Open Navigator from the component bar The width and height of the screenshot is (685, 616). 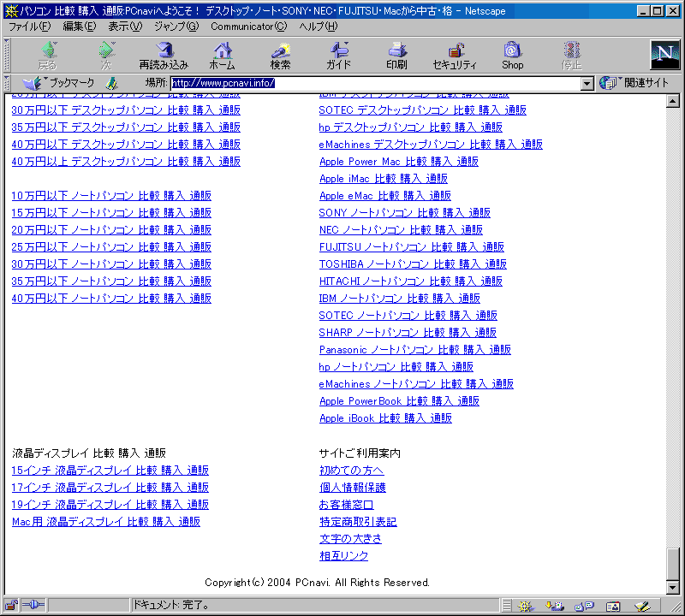coord(526,606)
